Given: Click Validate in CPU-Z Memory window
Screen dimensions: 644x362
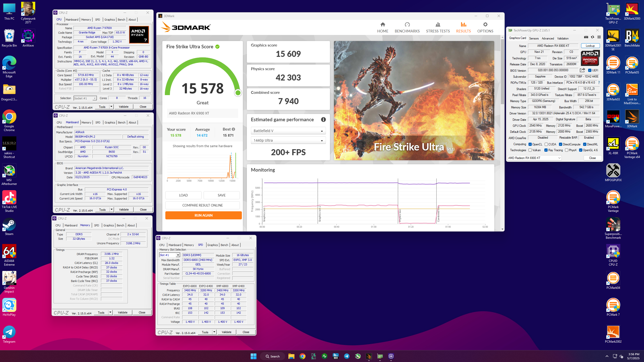Looking at the screenshot, I should click(x=123, y=312).
